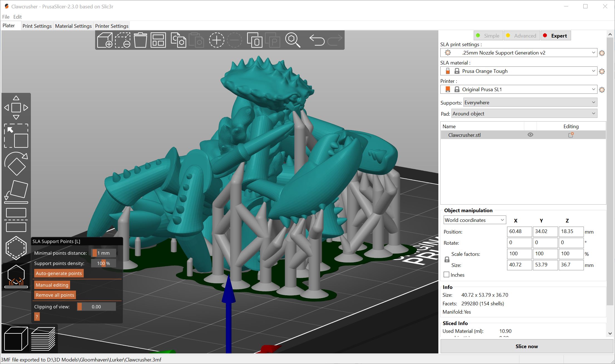The height and width of the screenshot is (364, 615).
Task: Click the Paste toolbar icon
Action: tap(196, 40)
